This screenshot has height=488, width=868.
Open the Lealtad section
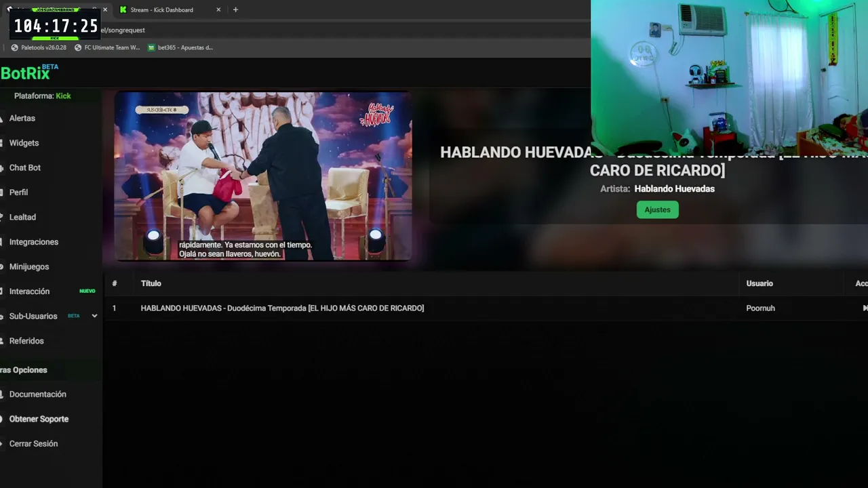click(x=22, y=217)
